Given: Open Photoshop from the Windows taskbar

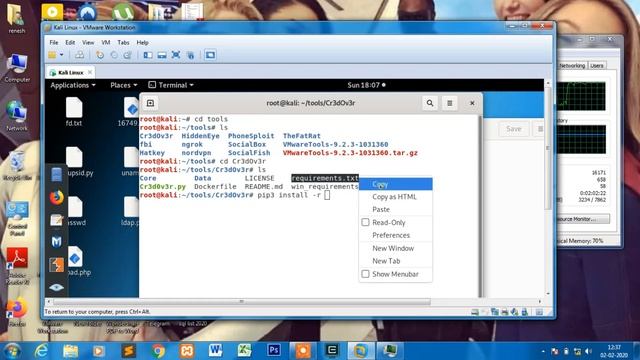Looking at the screenshot, I should 274,350.
